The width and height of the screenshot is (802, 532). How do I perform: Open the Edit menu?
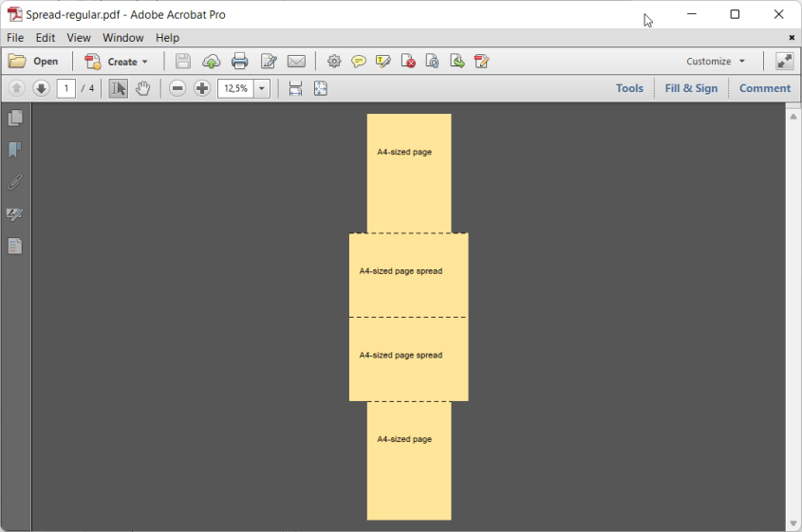click(x=45, y=38)
